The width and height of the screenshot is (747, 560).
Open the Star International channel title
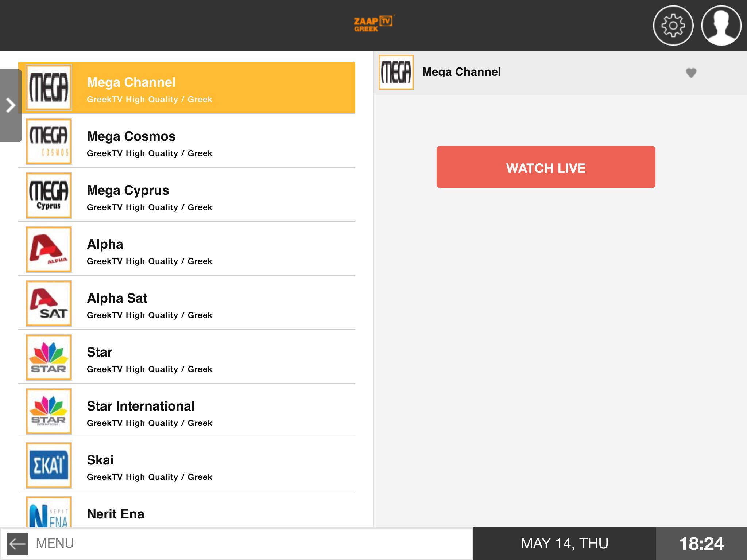tap(141, 406)
